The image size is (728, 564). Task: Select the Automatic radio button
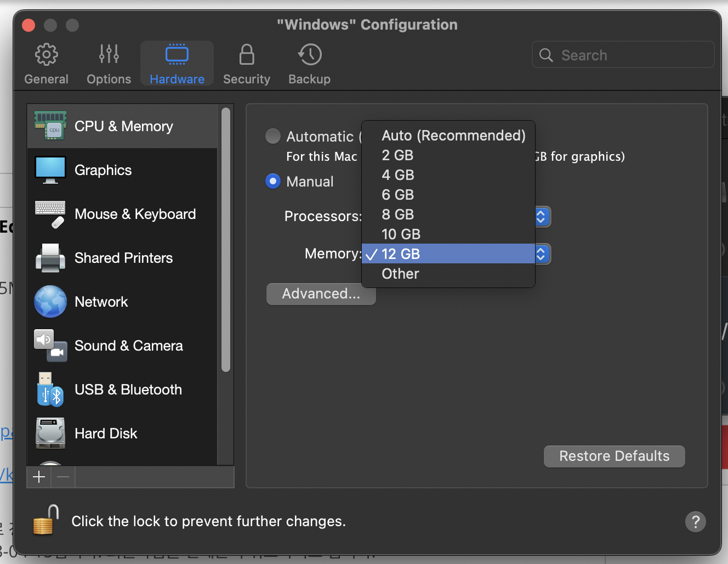click(273, 136)
